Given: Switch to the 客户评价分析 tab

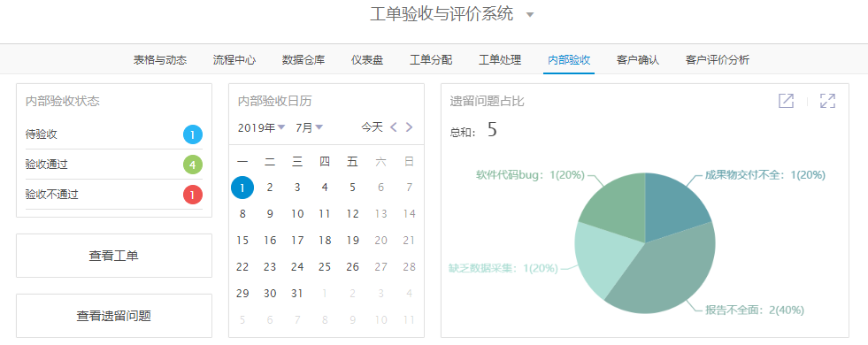Looking at the screenshot, I should click(x=718, y=60).
